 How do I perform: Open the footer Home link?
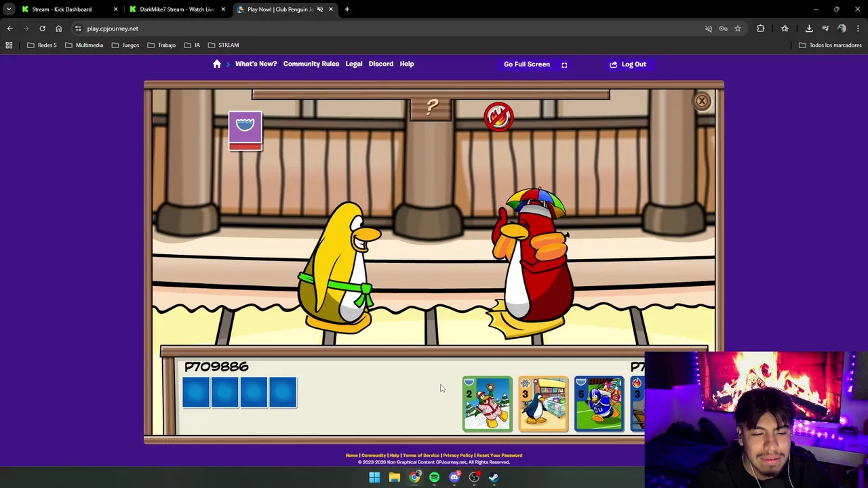tap(351, 455)
